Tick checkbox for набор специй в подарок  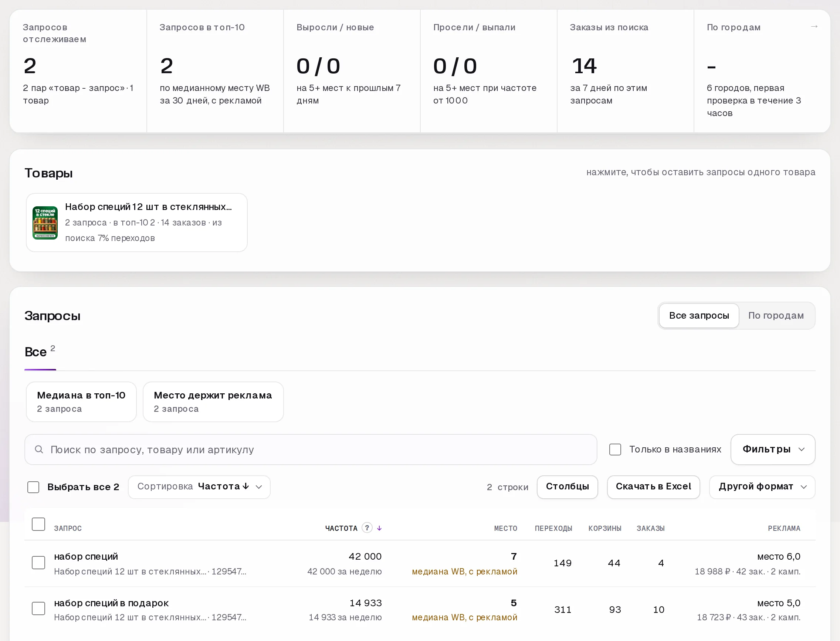pyautogui.click(x=38, y=608)
